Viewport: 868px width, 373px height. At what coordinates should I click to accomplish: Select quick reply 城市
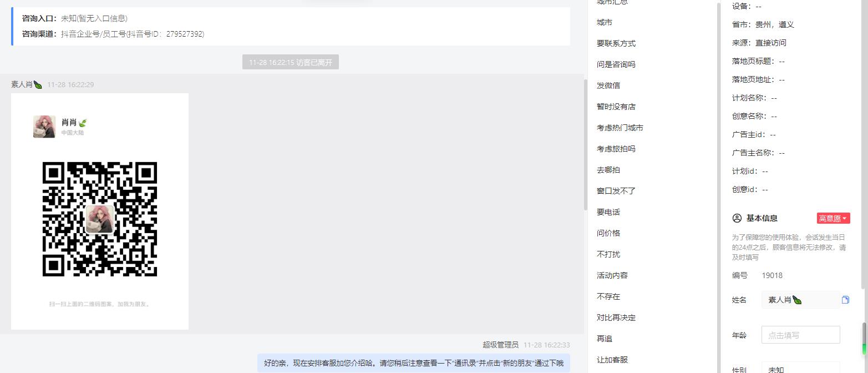pyautogui.click(x=605, y=22)
